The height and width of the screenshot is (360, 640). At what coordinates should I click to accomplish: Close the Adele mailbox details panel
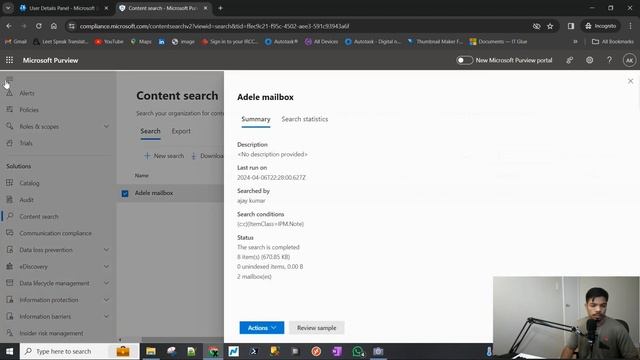tap(630, 81)
